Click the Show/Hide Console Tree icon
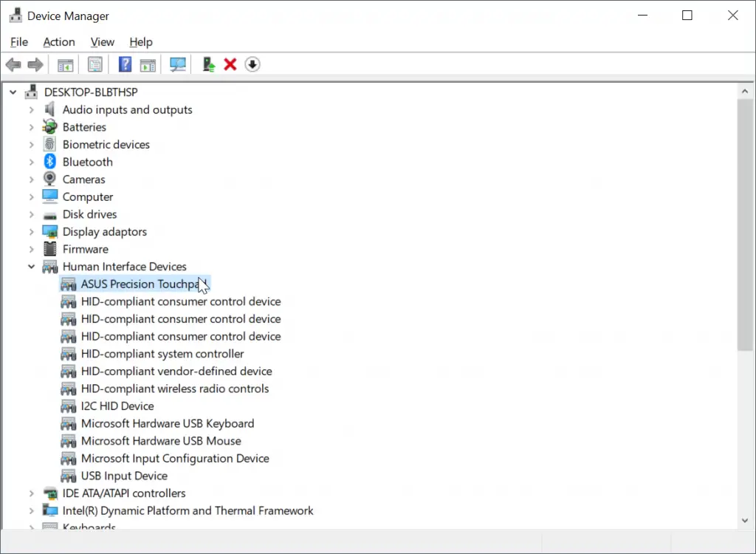 pos(64,64)
